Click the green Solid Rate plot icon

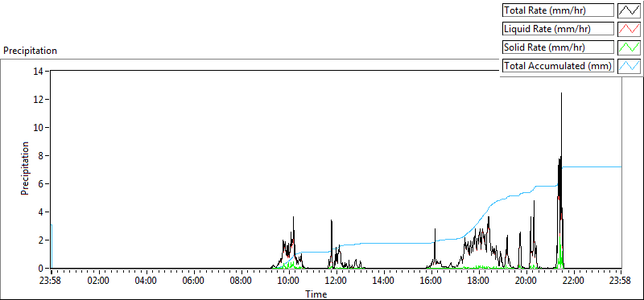click(629, 47)
